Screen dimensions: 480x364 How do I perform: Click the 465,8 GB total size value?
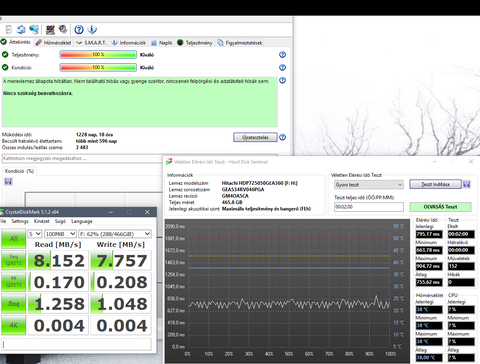[232, 202]
